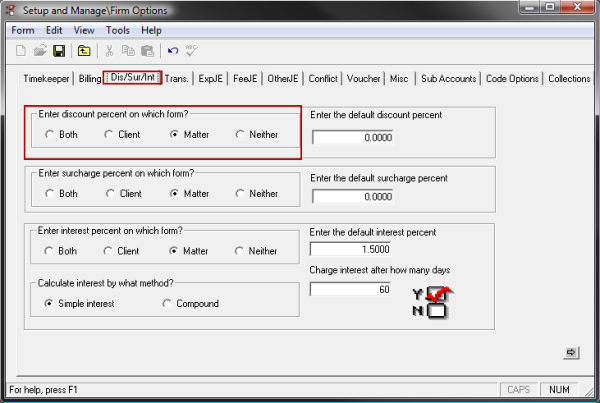Click the spell check ABC icon
Viewport: 600px width, 403px height.
click(x=192, y=51)
